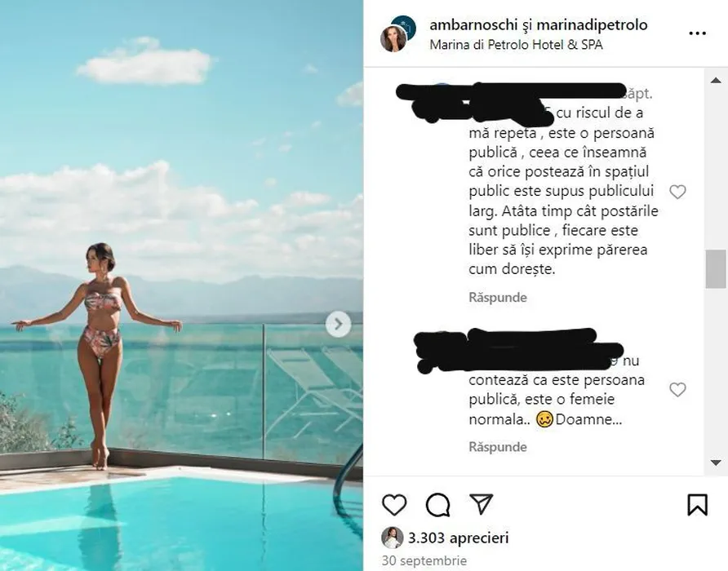The image size is (728, 571).
Task: Save post with the bookmark icon
Action: [697, 505]
